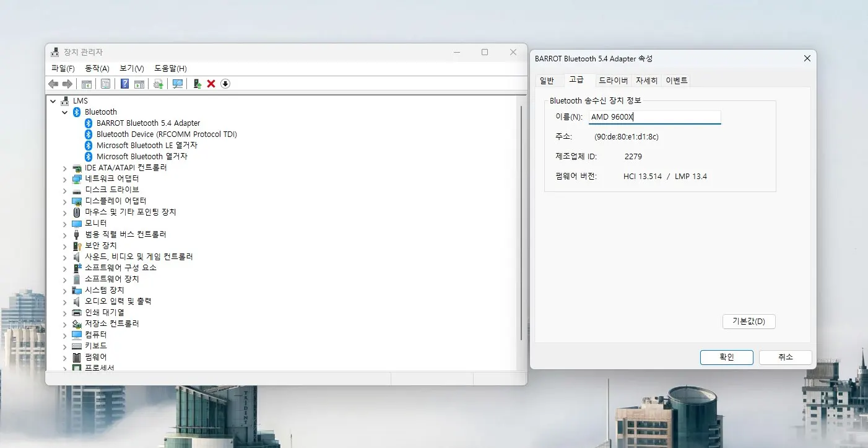The height and width of the screenshot is (448, 868).
Task: Click the firmware text HCI 13.514 / LMP 13.4
Action: [665, 177]
